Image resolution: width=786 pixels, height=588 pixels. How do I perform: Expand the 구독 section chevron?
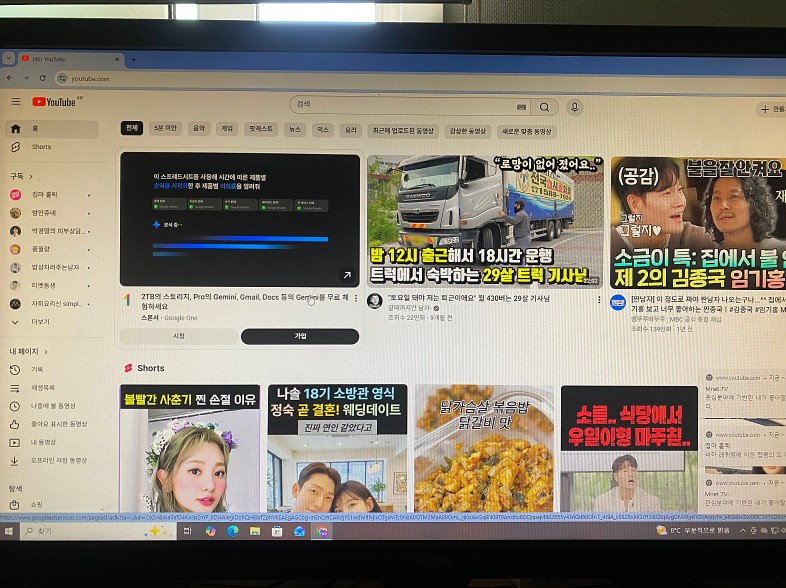click(x=29, y=176)
